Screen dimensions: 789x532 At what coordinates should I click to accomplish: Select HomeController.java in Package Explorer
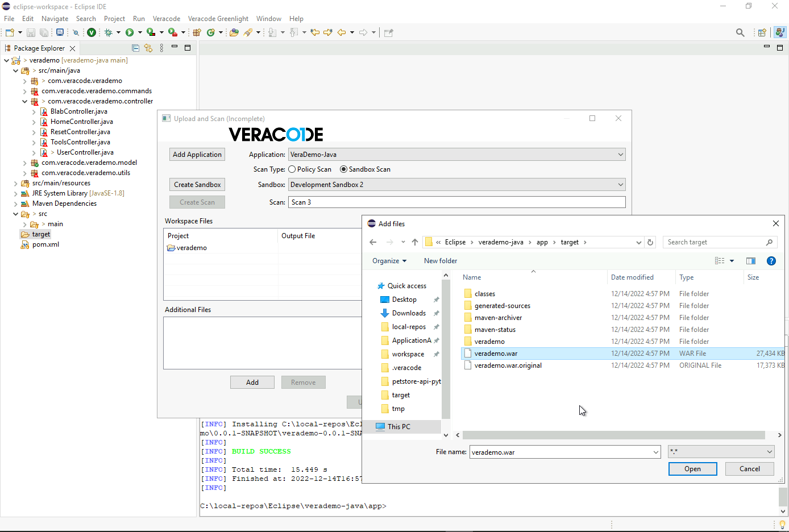click(x=81, y=122)
